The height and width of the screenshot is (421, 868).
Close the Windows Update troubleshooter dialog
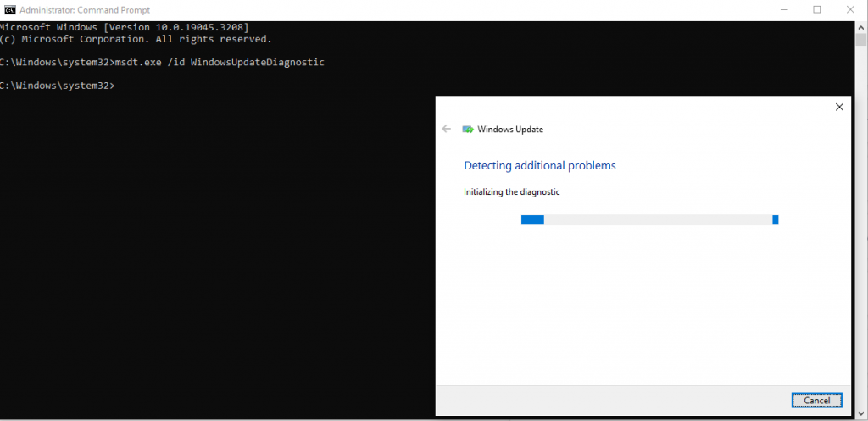point(839,108)
